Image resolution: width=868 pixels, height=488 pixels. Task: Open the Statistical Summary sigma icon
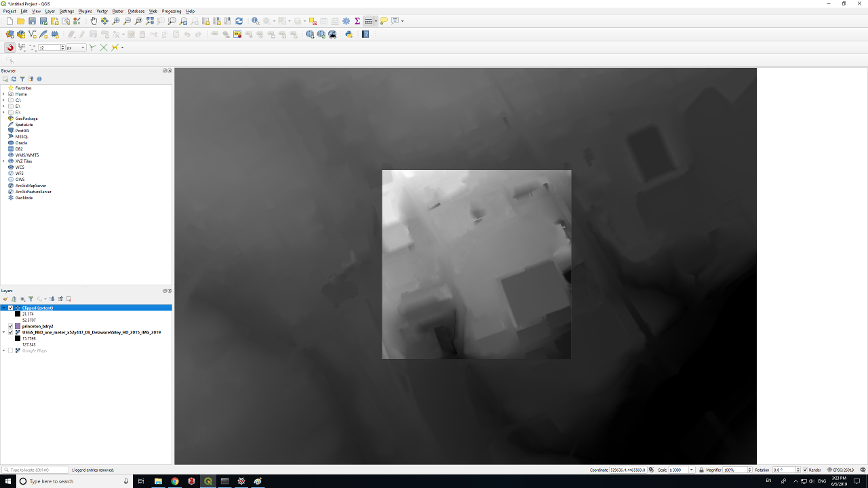357,21
